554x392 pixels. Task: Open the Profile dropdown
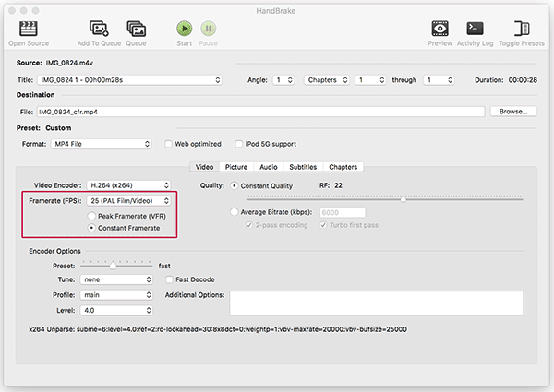tap(116, 295)
